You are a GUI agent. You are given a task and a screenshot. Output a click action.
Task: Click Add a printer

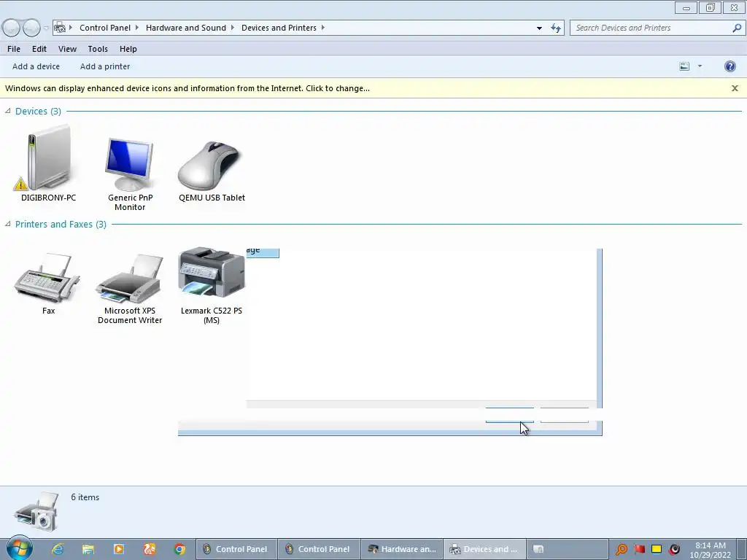point(105,66)
